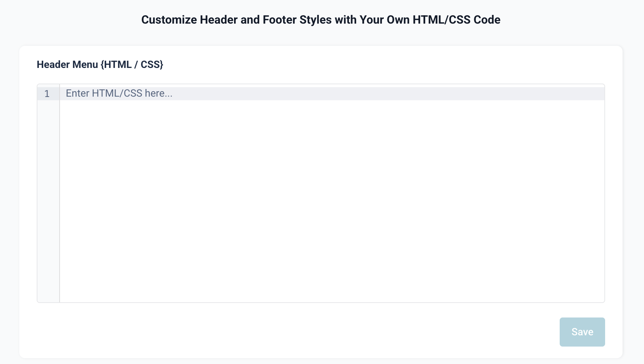Click the page title about customizing header and footer

[321, 20]
